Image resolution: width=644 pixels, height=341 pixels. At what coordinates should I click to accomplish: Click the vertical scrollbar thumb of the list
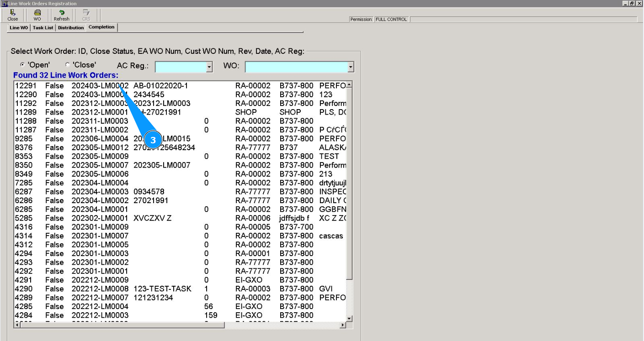point(350,184)
